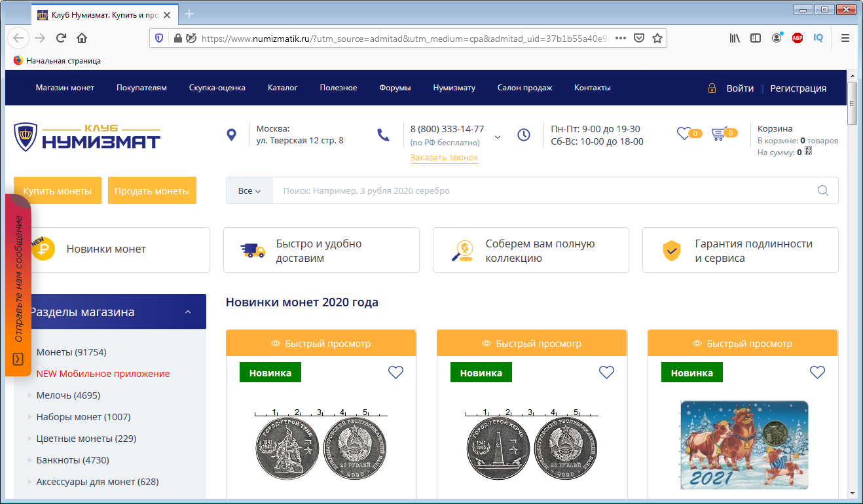Click the Adblock Plus ABP icon
Image resolution: width=863 pixels, height=504 pixels.
pos(798,38)
